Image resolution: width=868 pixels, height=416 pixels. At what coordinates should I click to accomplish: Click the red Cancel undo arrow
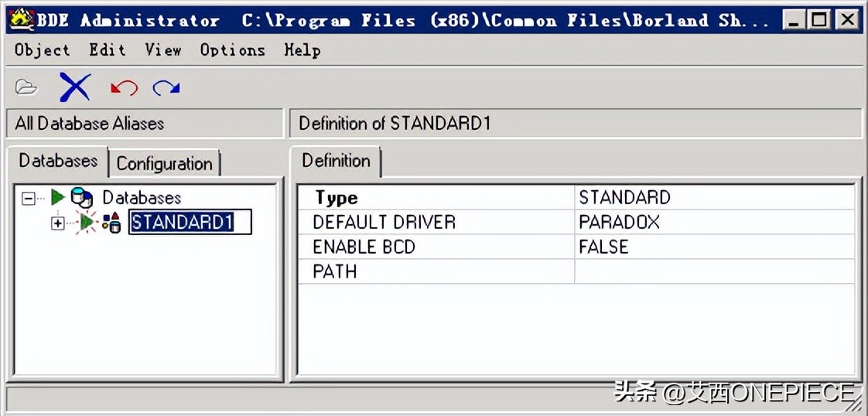point(124,87)
